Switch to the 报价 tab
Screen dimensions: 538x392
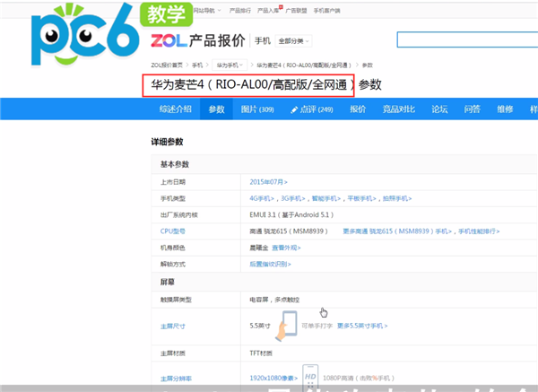click(358, 109)
